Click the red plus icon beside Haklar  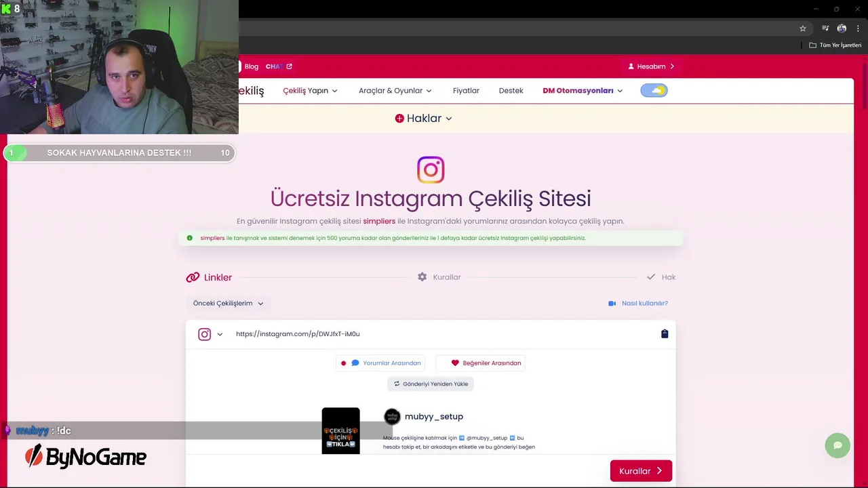click(399, 119)
